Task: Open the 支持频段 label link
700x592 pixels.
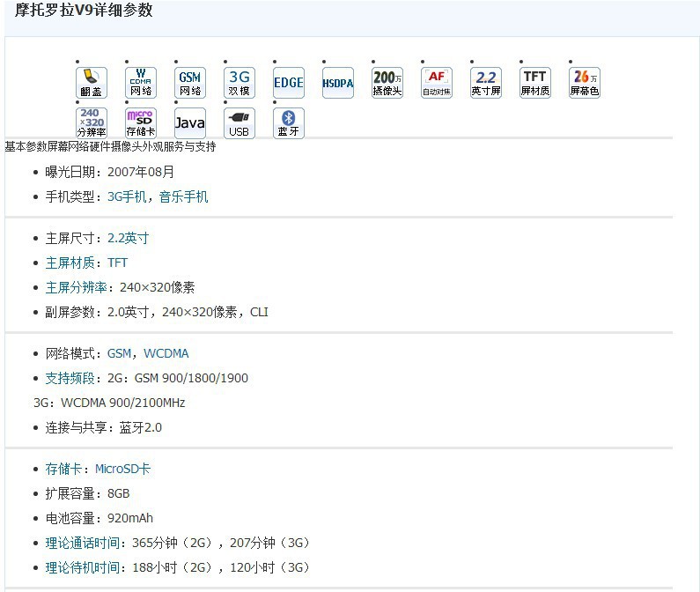Action: point(70,378)
